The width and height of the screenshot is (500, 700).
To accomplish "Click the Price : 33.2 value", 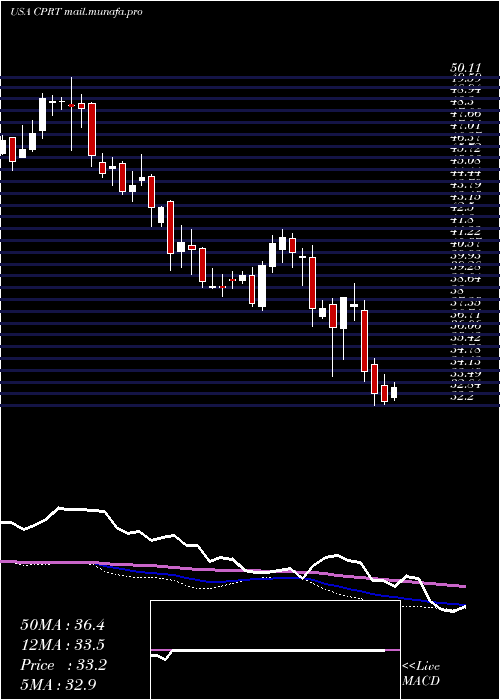I will (63, 665).
